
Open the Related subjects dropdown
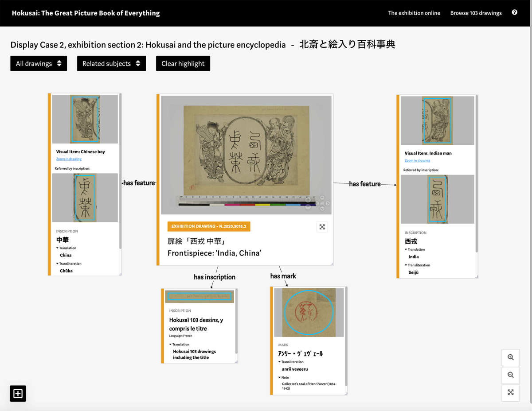click(x=111, y=63)
